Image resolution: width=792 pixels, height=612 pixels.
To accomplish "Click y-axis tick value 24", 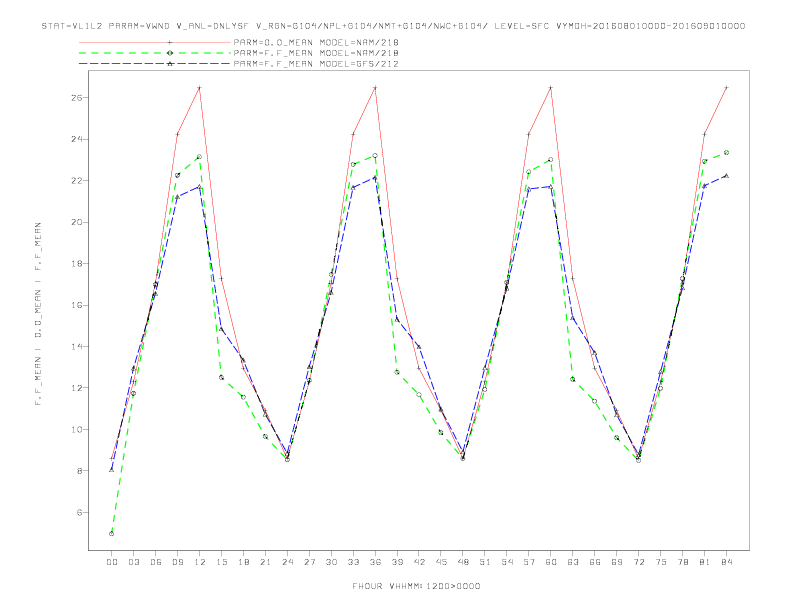I will click(77, 139).
